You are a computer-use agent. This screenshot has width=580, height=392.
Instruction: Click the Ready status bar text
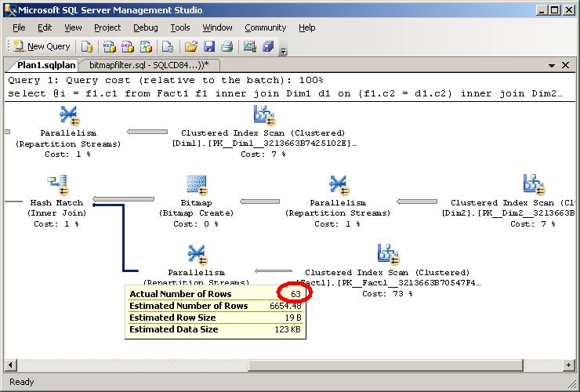pos(21,382)
